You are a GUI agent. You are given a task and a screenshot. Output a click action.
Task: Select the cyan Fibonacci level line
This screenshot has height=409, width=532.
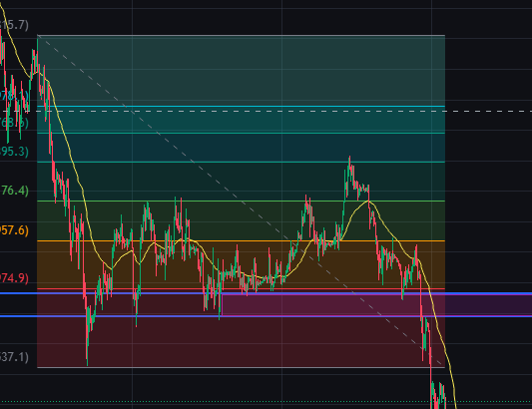click(x=241, y=107)
